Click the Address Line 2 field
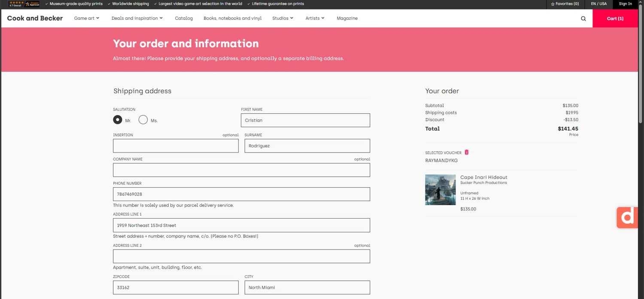The width and height of the screenshot is (644, 299). coord(241,256)
